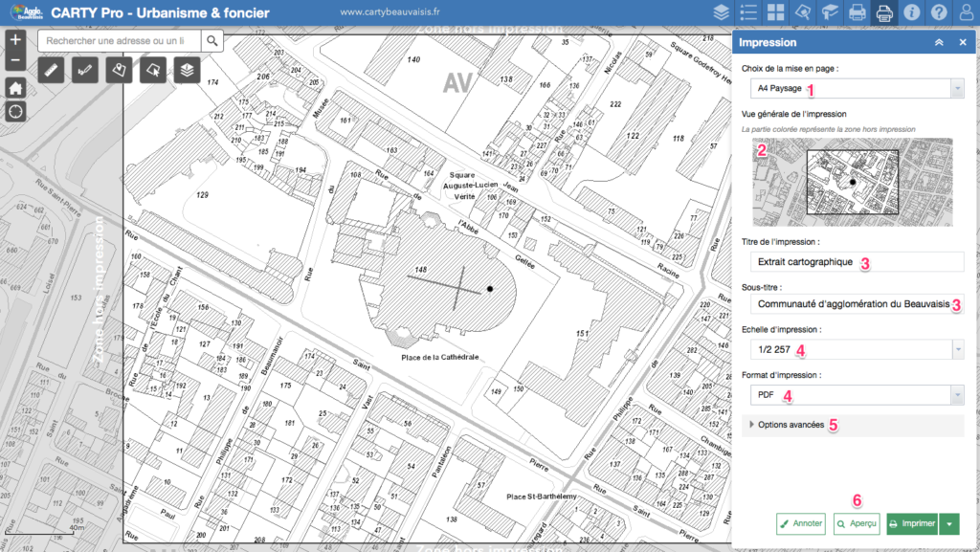980x552 pixels.
Task: Open www.cartybeauvaisis.fr link
Action: pos(390,11)
